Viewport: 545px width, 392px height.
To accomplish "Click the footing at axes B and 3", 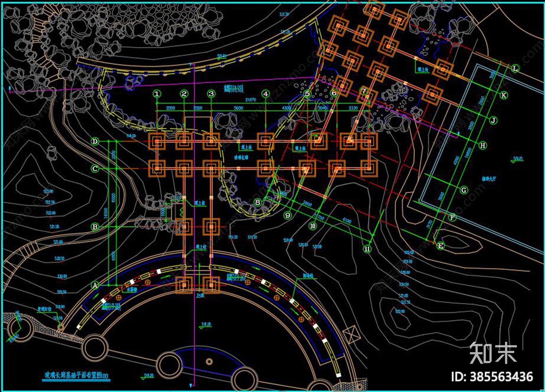I will 212,227.
